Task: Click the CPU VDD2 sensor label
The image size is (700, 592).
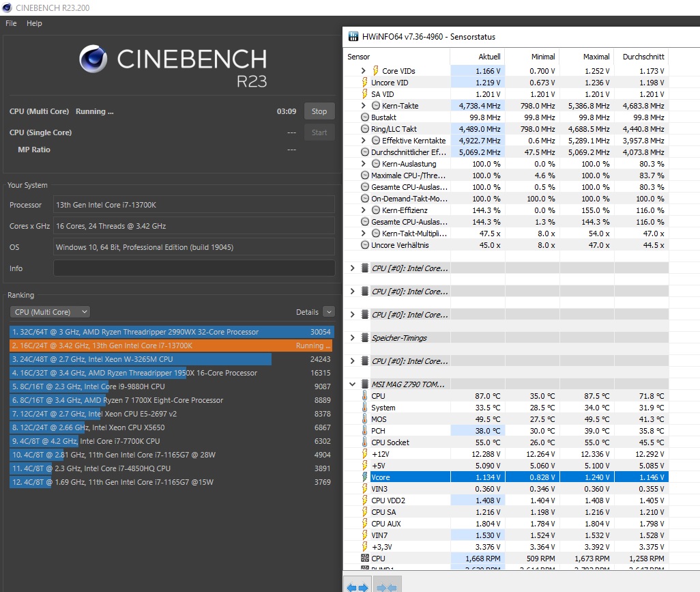Action: click(388, 501)
